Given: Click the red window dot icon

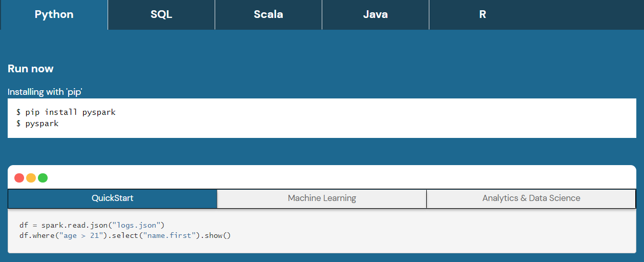Looking at the screenshot, I should pyautogui.click(x=19, y=178).
